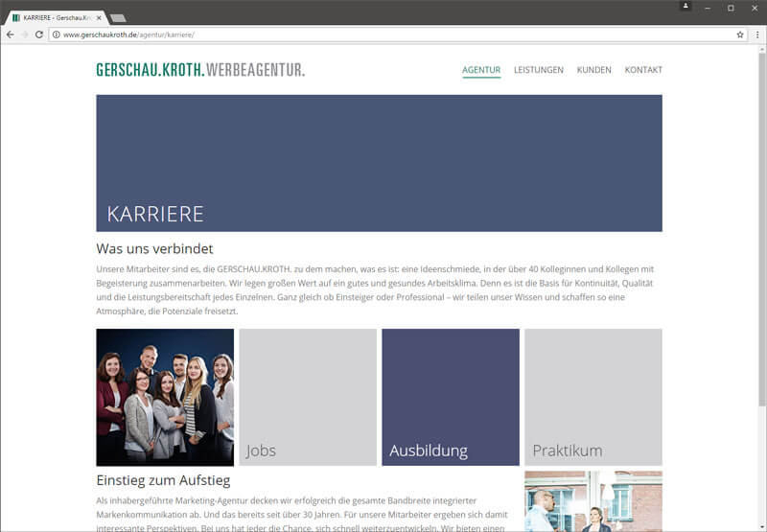Open the KUNDEN navigation menu item
The image size is (767, 532).
click(593, 70)
